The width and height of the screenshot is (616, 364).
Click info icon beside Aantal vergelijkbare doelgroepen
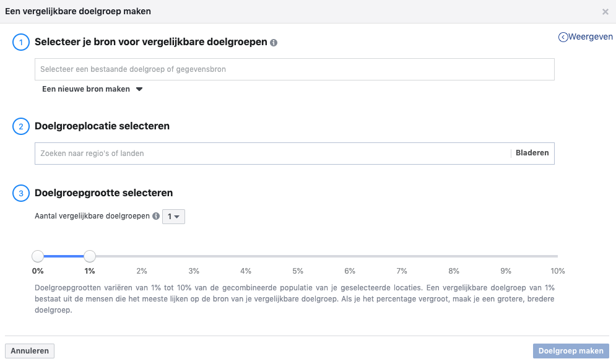tap(156, 217)
